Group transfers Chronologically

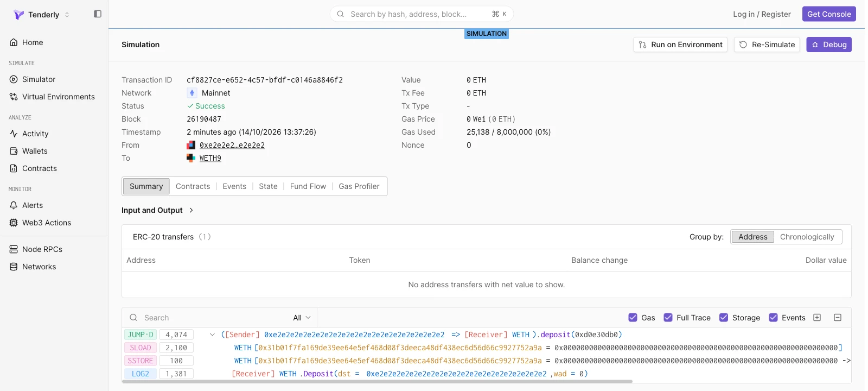(x=807, y=237)
